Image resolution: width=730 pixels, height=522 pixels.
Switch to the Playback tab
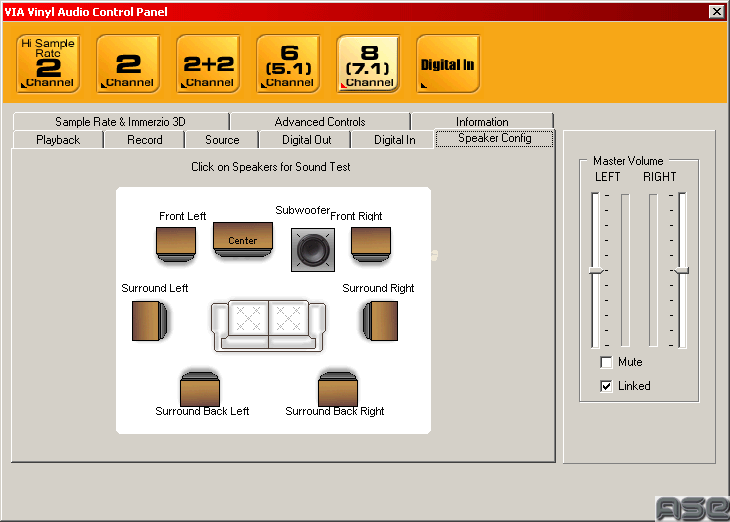pyautogui.click(x=58, y=140)
